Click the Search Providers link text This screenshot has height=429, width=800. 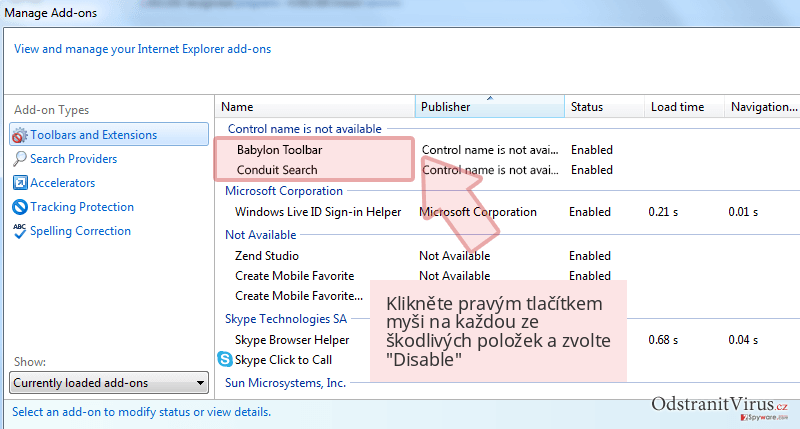(x=73, y=159)
